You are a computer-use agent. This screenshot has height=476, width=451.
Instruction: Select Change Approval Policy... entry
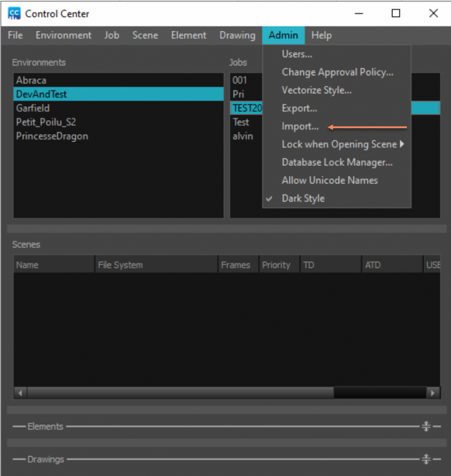[337, 72]
